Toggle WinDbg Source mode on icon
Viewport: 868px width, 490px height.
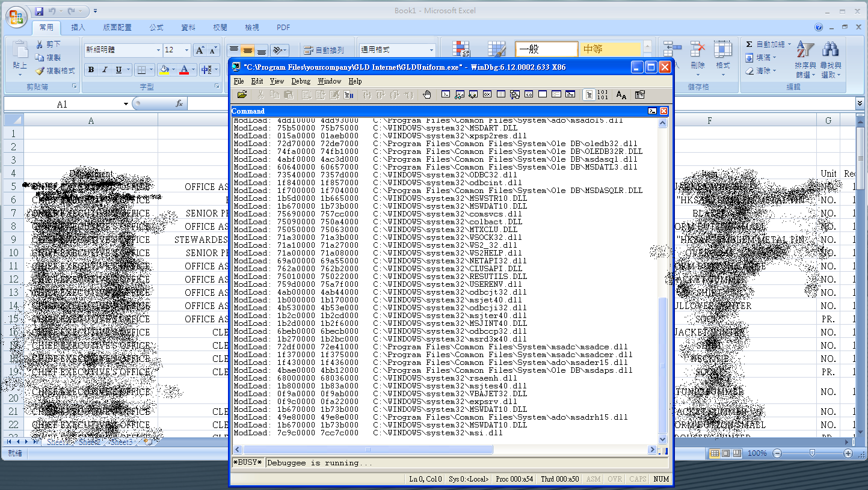tap(589, 94)
